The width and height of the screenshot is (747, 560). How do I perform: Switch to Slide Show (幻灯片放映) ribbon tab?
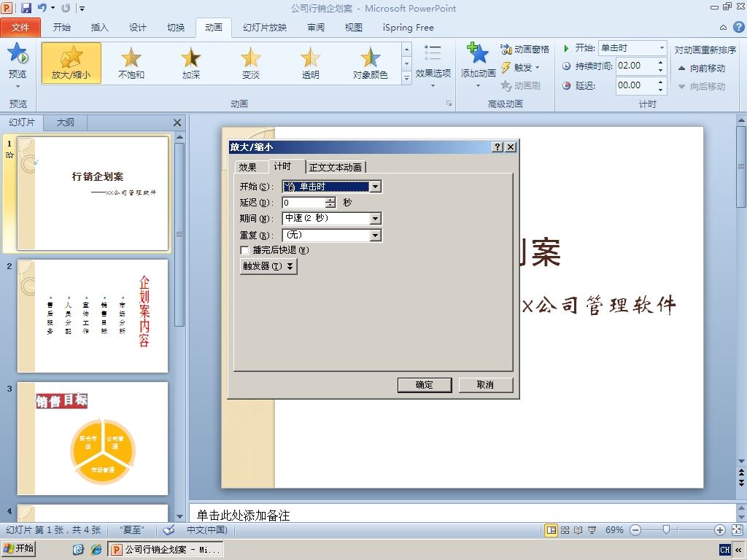[x=265, y=28]
